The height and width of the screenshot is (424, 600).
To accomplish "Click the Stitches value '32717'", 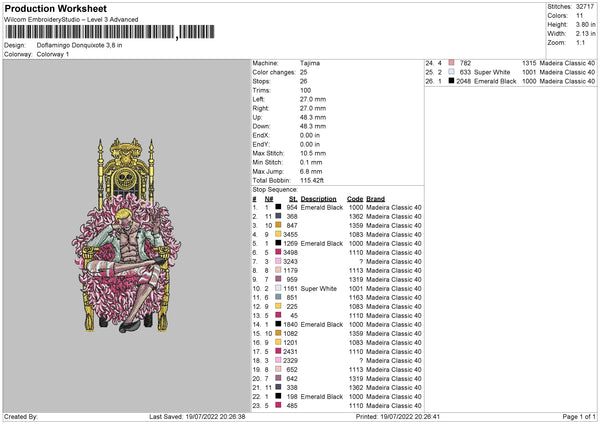I will [585, 7].
